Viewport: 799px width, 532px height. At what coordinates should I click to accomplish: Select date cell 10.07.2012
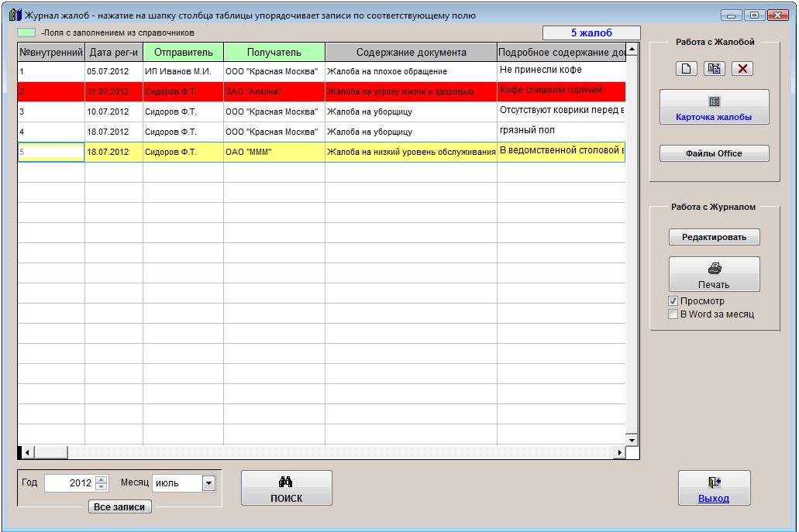(x=114, y=112)
